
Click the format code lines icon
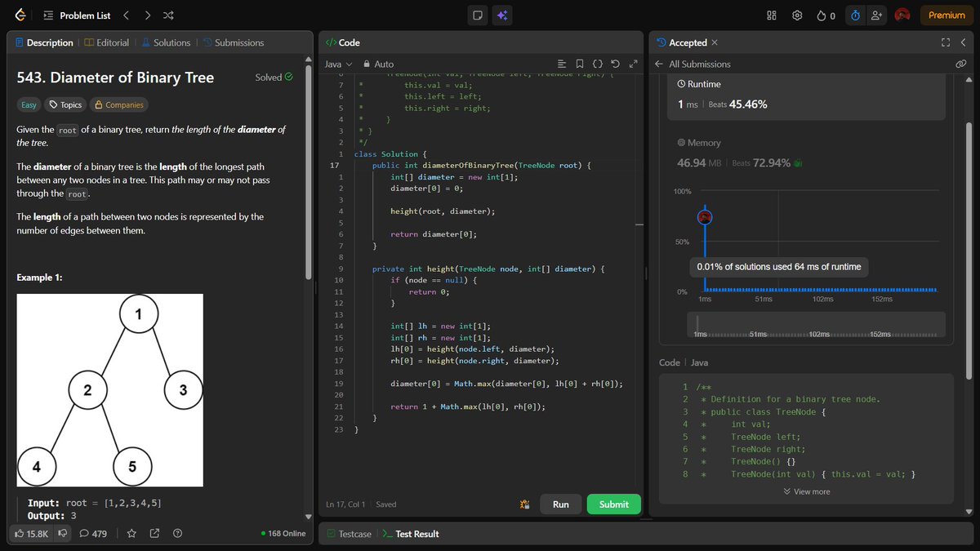coord(561,64)
